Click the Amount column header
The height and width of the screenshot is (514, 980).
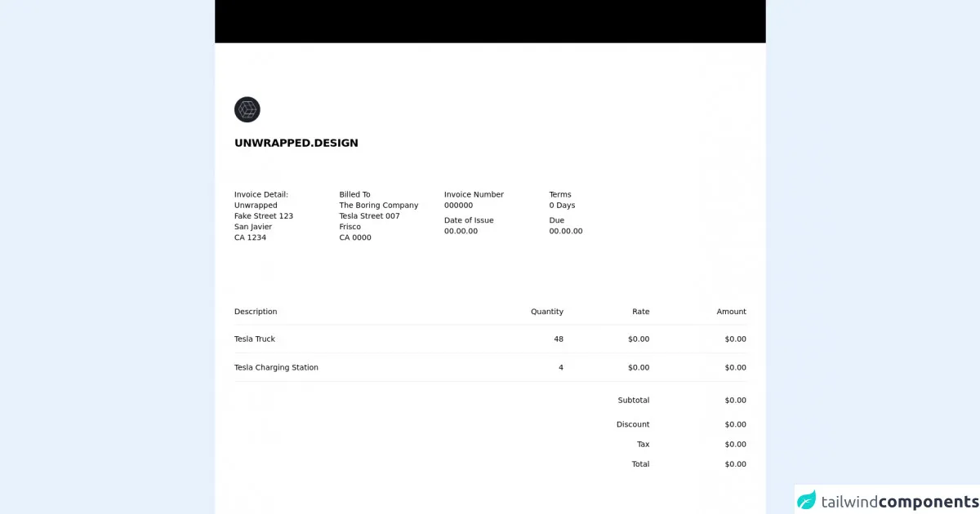[731, 312]
